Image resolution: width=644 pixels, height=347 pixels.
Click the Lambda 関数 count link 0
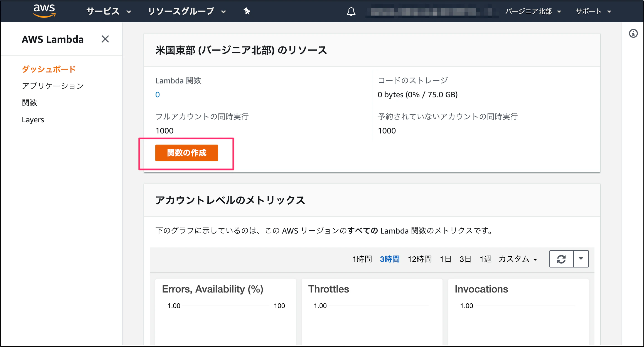pos(158,95)
